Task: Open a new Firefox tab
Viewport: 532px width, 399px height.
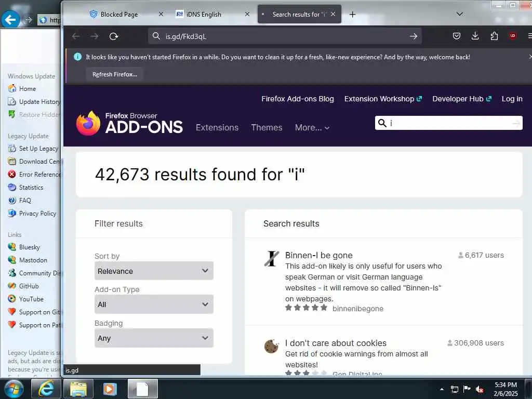Action: [x=353, y=14]
